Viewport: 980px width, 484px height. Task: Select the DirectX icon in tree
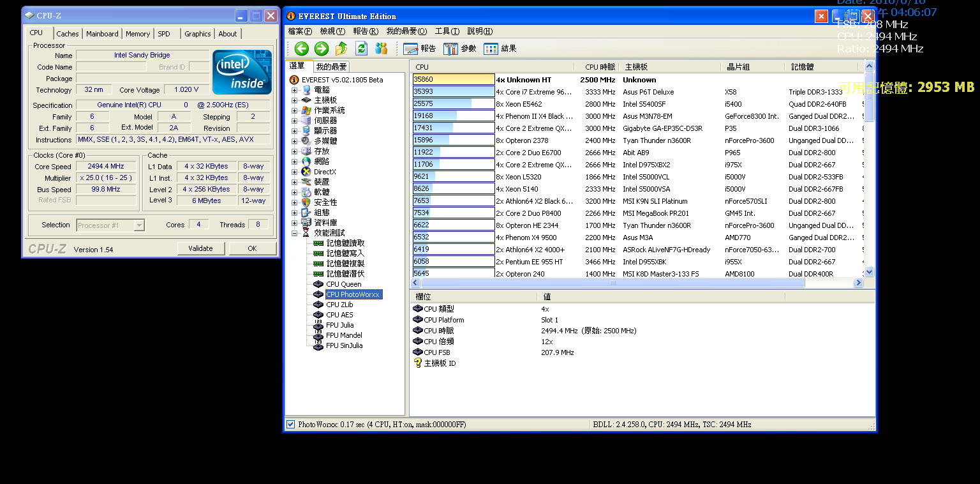(307, 172)
